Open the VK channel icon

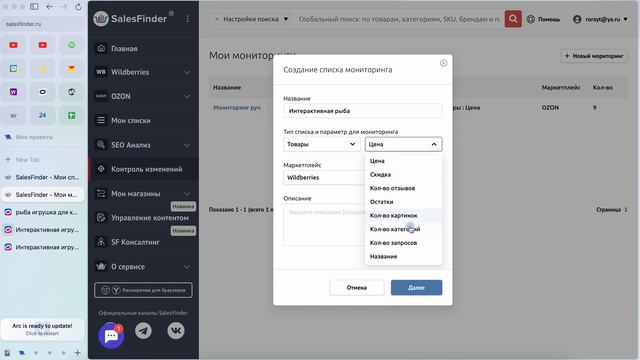[176, 331]
